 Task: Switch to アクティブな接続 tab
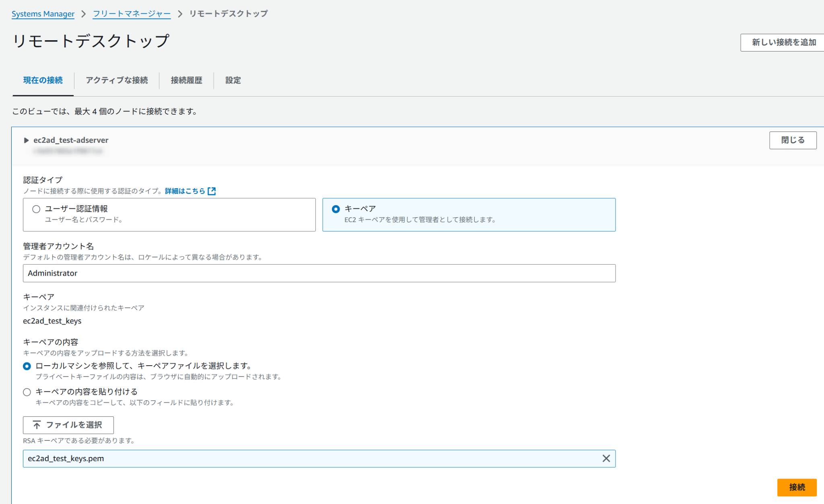(x=117, y=80)
